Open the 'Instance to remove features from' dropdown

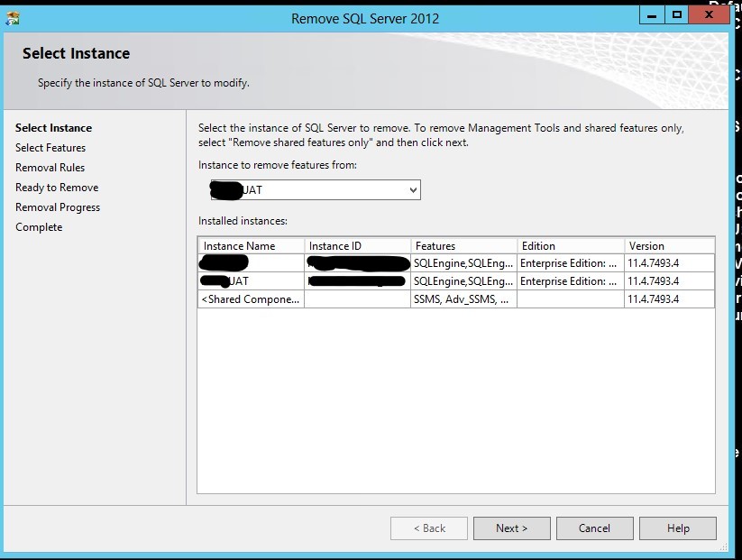(x=413, y=190)
